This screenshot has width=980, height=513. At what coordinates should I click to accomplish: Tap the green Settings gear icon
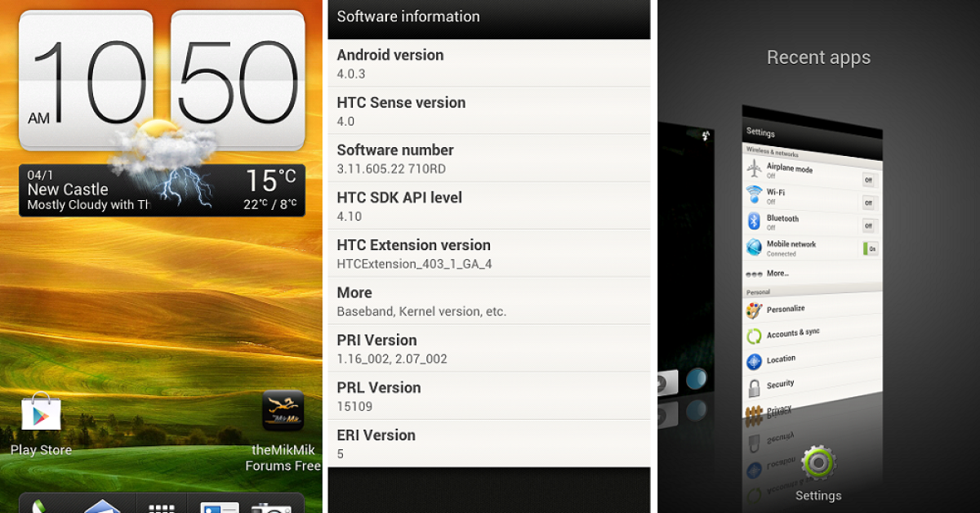click(x=817, y=463)
